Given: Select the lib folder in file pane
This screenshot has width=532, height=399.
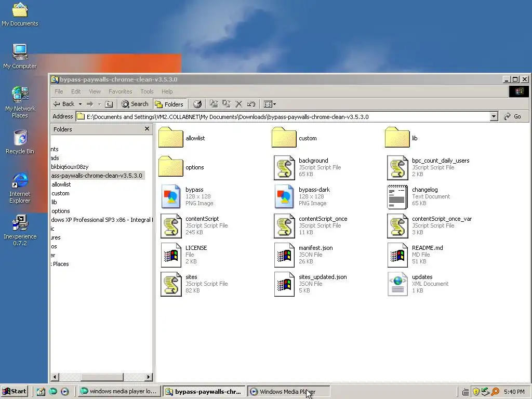Looking at the screenshot, I should 397,137.
